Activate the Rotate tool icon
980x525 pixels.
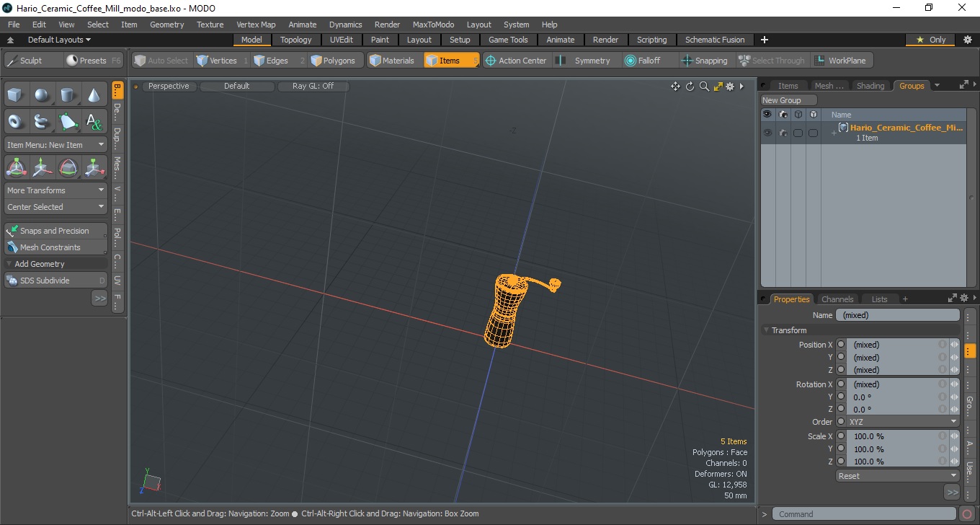tap(68, 168)
